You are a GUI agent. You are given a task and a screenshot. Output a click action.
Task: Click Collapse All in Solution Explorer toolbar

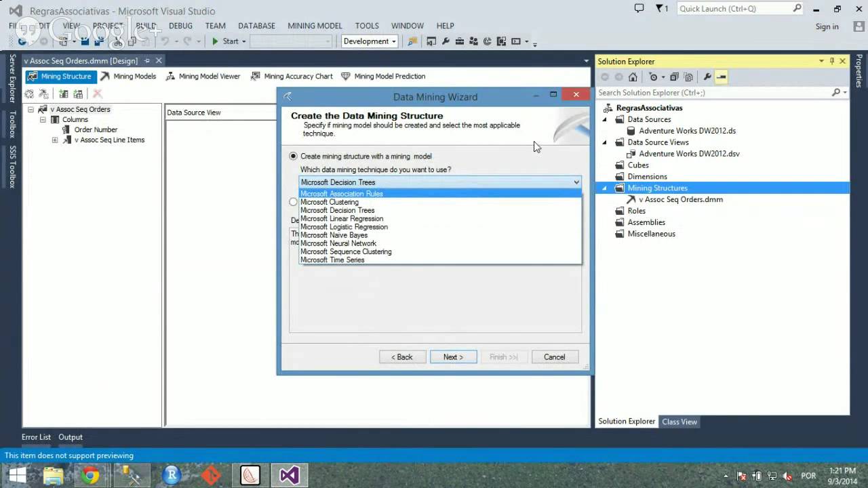pyautogui.click(x=674, y=77)
